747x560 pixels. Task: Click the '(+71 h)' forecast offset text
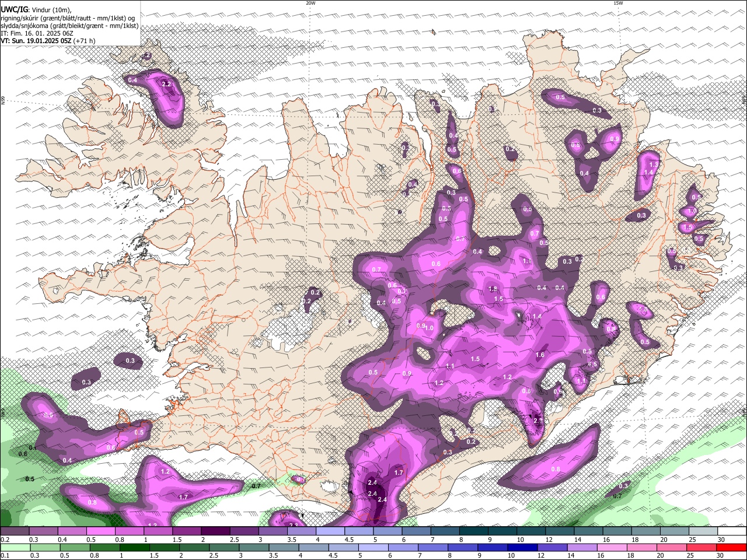click(85, 41)
